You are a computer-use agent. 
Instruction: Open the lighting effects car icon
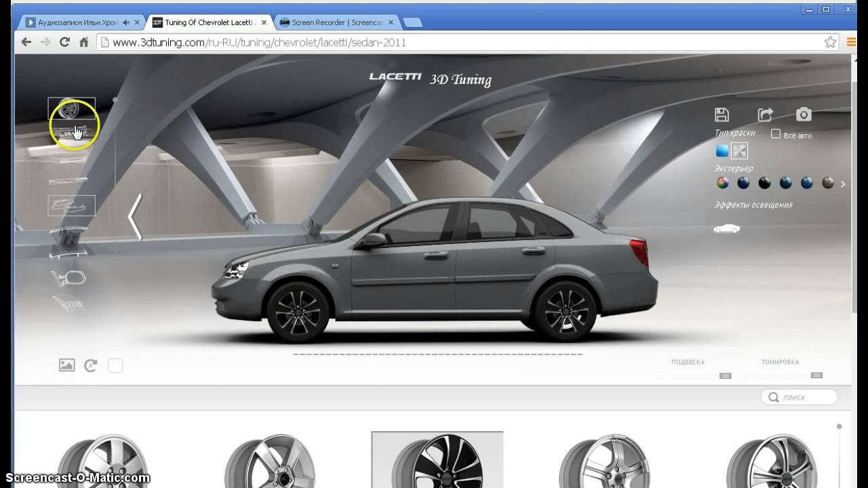coord(727,228)
